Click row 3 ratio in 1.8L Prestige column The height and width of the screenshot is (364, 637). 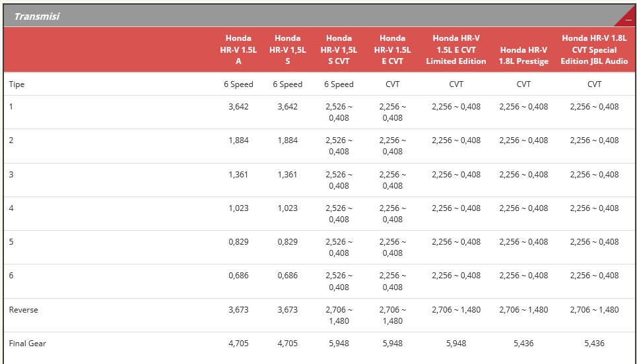pyautogui.click(x=523, y=175)
